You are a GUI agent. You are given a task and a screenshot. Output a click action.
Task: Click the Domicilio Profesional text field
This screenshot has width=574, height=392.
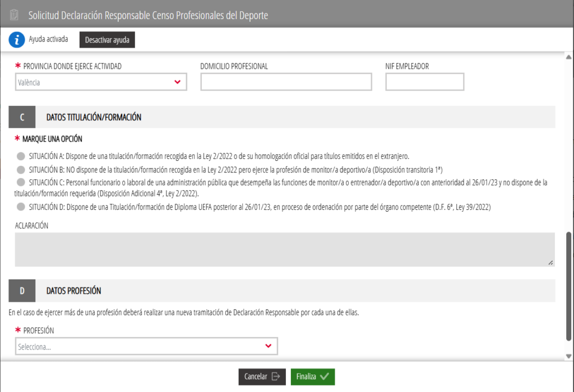(286, 82)
